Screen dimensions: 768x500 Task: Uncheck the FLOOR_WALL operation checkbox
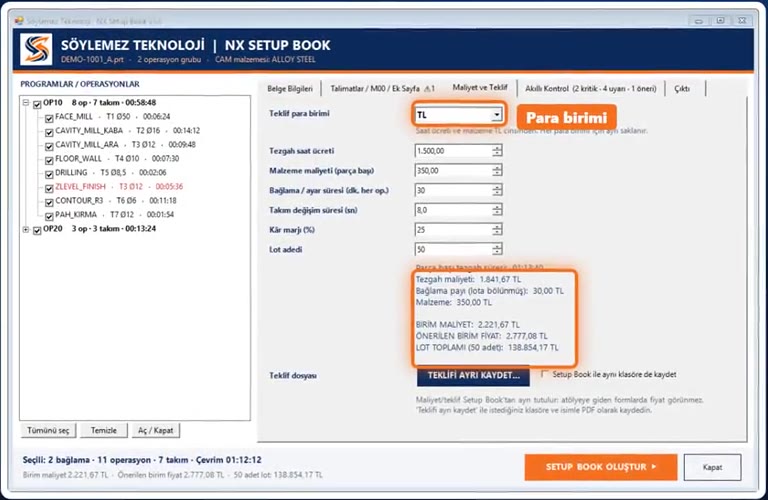[x=49, y=160]
